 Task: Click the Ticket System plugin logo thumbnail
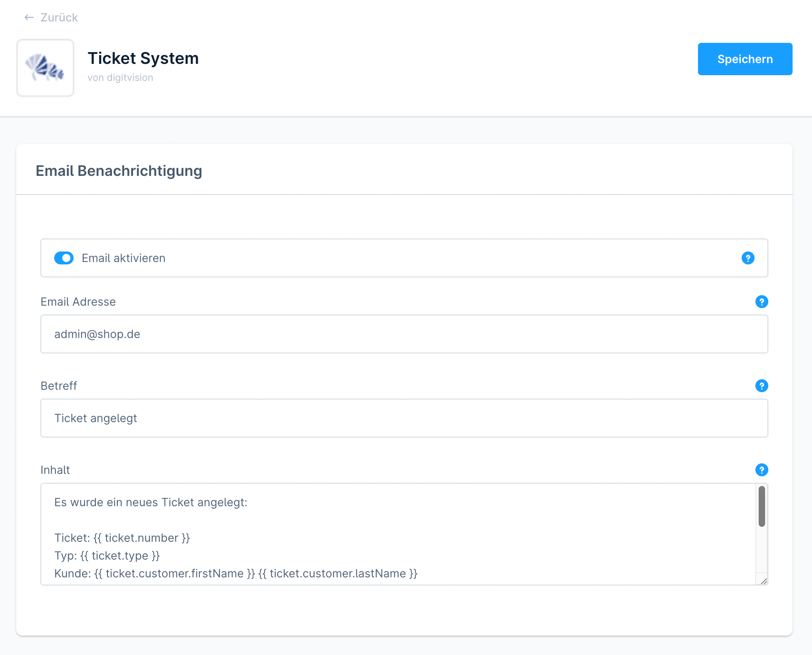tap(45, 68)
